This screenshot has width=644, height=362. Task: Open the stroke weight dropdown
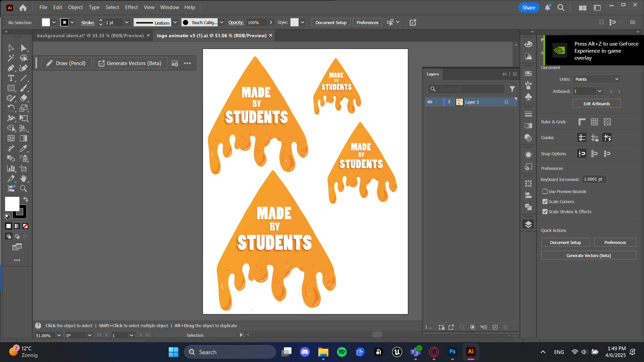[x=127, y=22]
